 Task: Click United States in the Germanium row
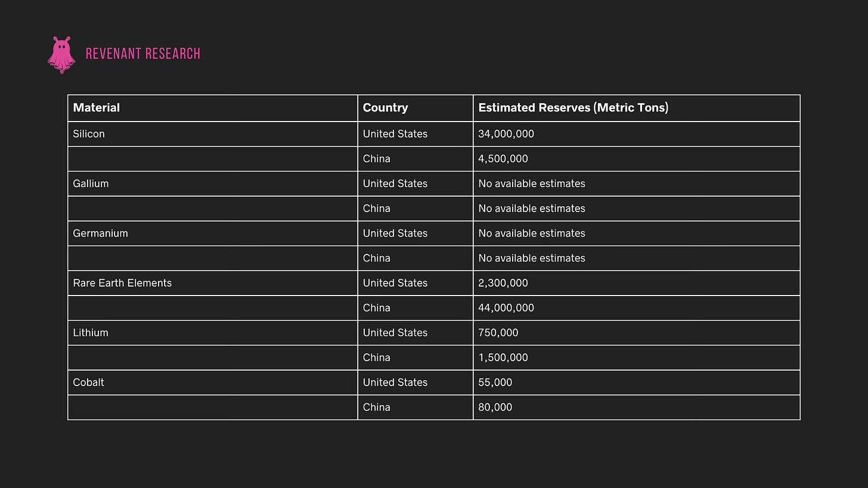tap(395, 234)
